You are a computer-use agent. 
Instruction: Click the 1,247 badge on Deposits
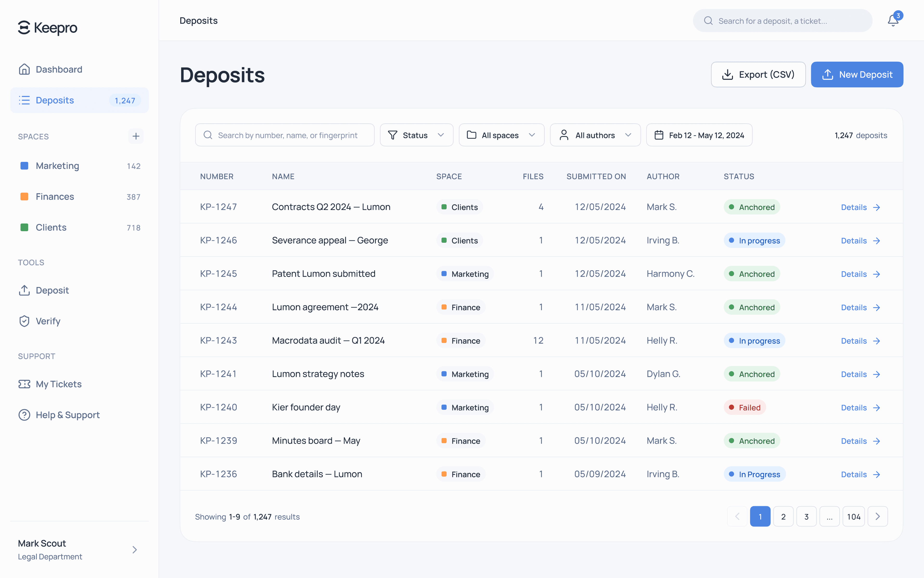click(125, 100)
